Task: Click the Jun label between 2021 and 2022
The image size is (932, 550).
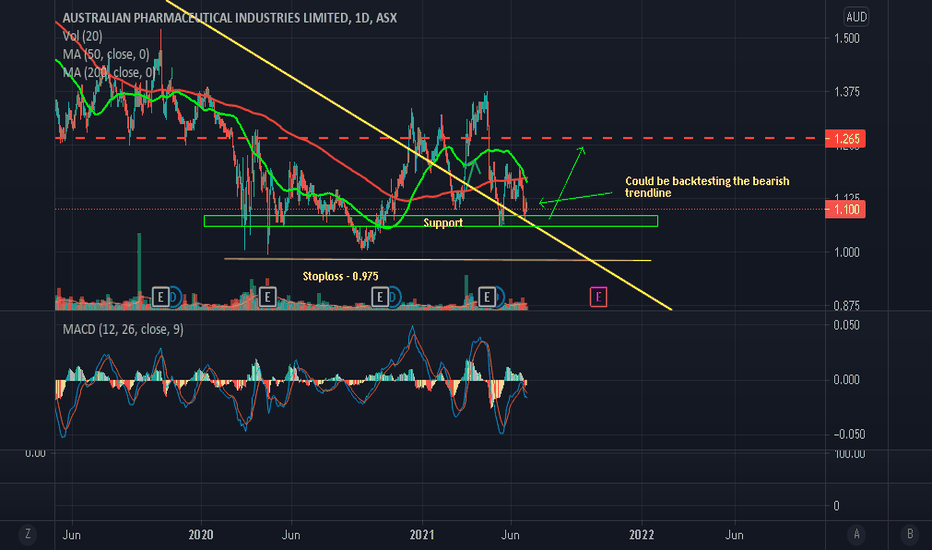Action: click(511, 535)
